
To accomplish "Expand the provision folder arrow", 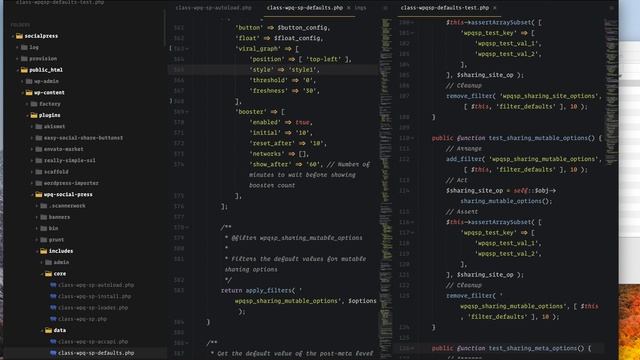I will point(18,59).
